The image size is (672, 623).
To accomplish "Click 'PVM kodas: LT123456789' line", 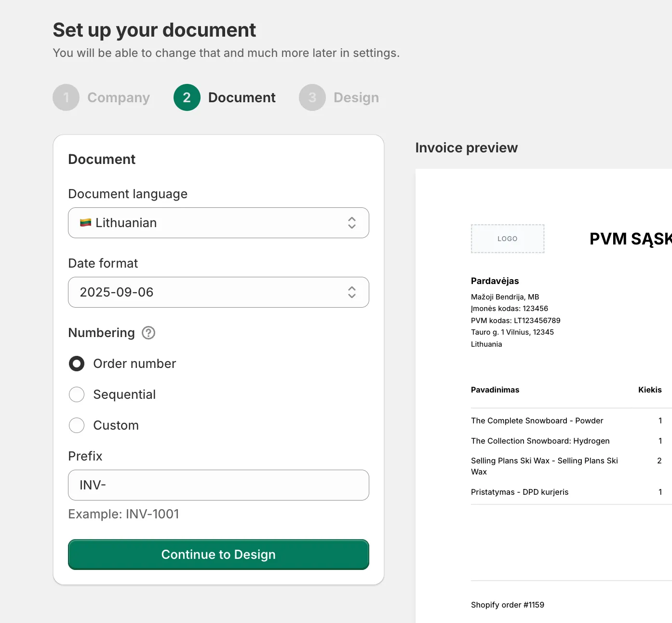I will pos(516,321).
